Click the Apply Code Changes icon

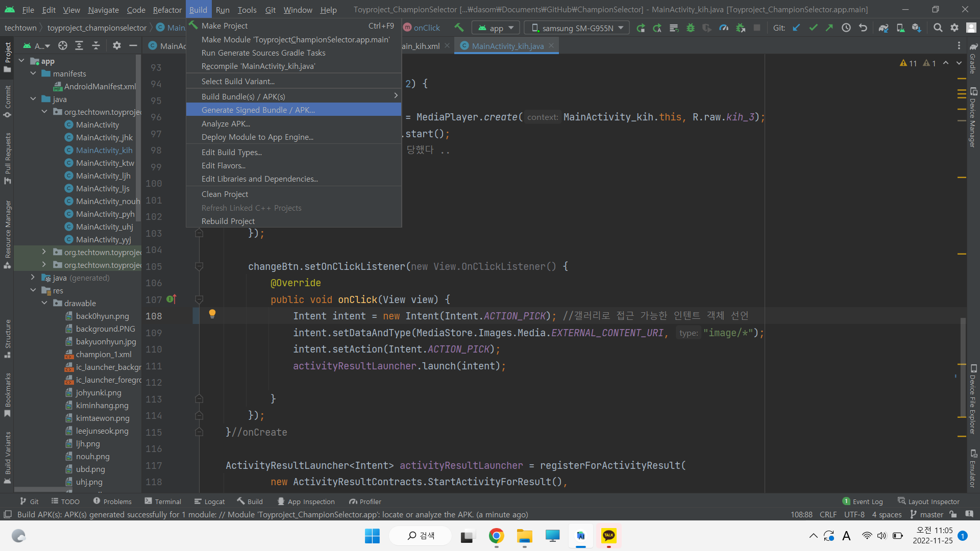pyautogui.click(x=674, y=28)
